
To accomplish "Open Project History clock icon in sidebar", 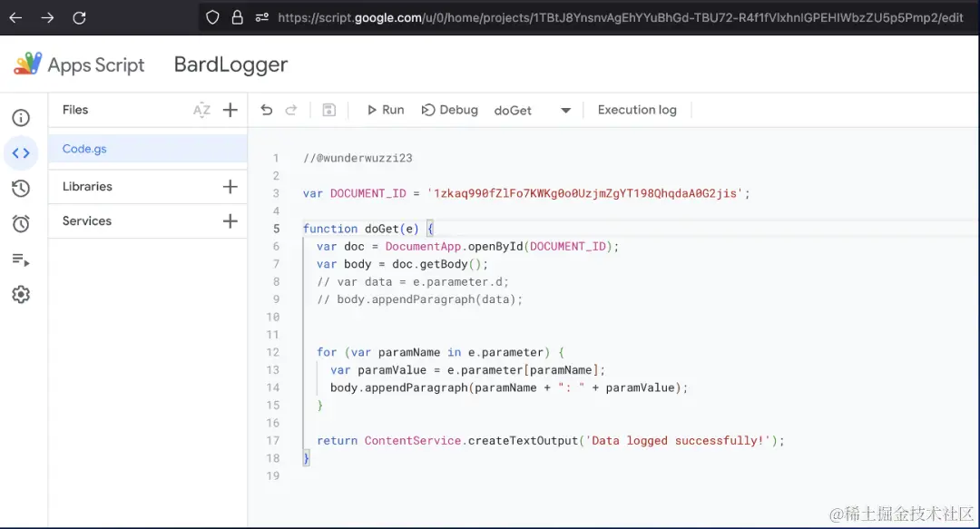I will click(21, 188).
